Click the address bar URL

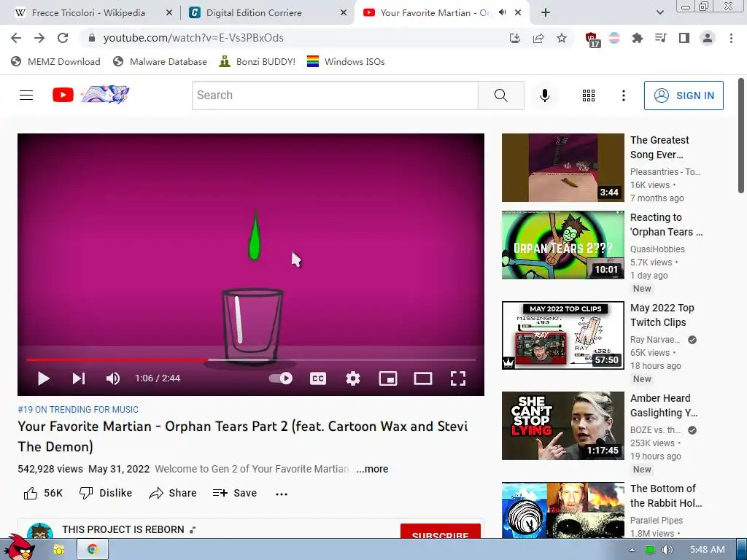pos(193,38)
